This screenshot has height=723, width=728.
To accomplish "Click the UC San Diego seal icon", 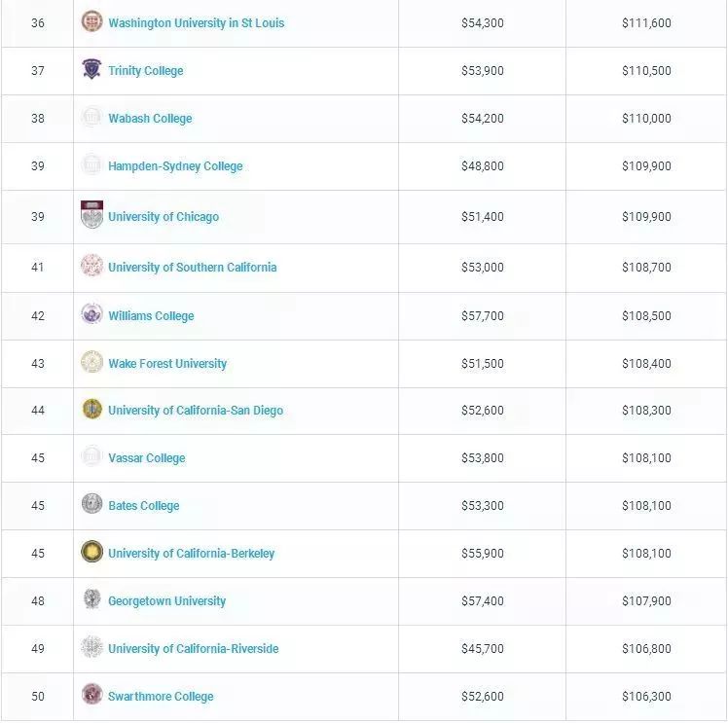I will pos(91,409).
